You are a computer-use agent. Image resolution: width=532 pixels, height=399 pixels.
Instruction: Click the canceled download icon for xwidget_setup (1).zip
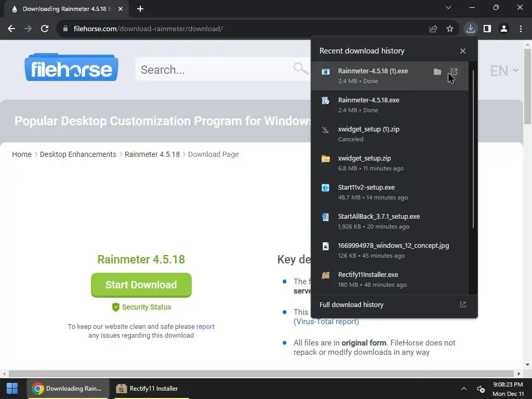(325, 129)
